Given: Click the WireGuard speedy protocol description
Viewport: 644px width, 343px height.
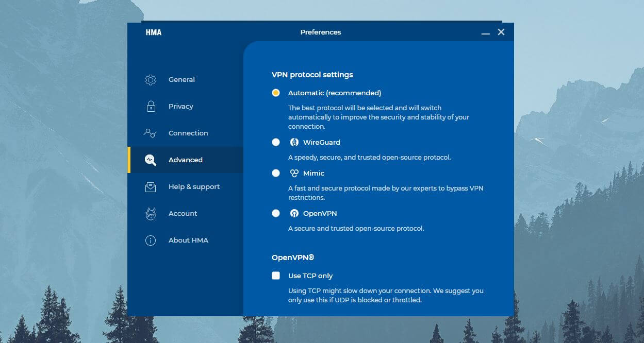Looking at the screenshot, I should [x=370, y=158].
